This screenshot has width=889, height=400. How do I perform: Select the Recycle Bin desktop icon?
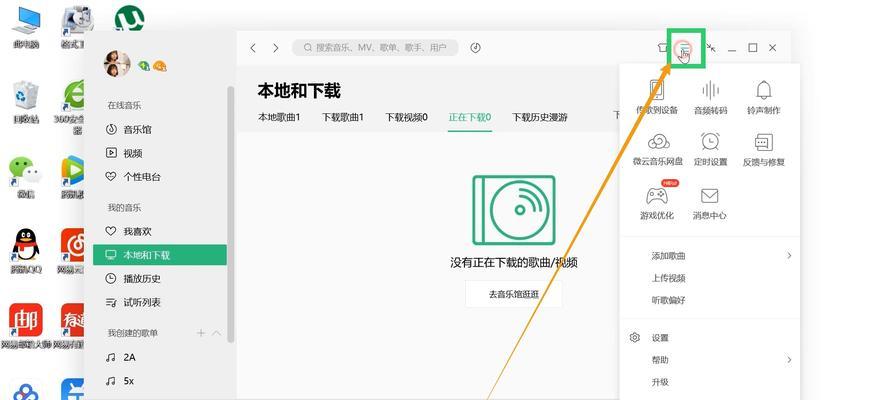coord(26,102)
